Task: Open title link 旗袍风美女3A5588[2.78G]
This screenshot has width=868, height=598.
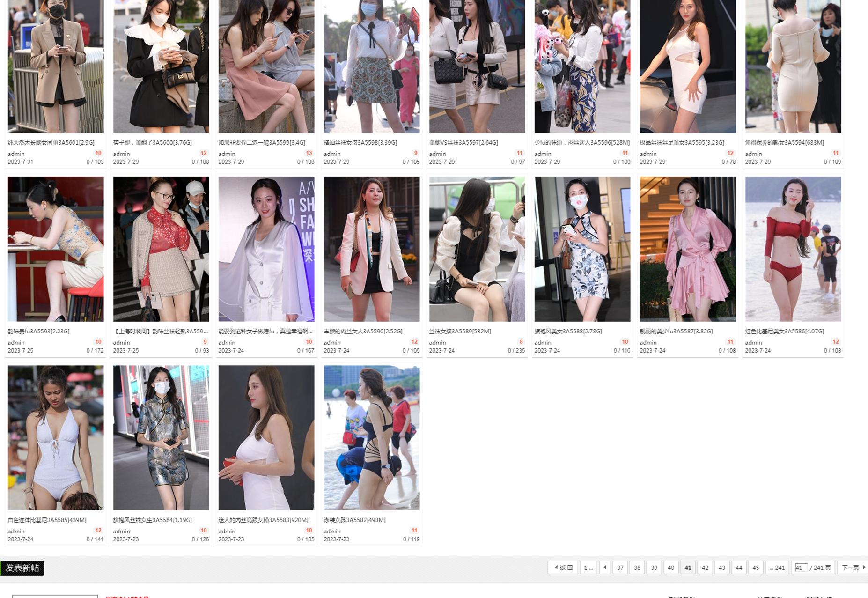Action: pos(568,331)
